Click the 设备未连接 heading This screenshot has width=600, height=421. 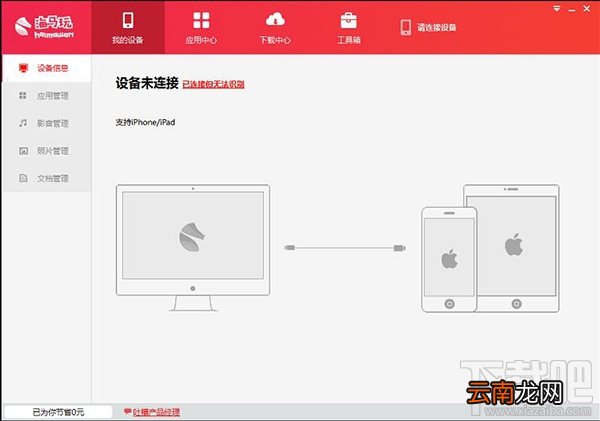click(x=147, y=83)
